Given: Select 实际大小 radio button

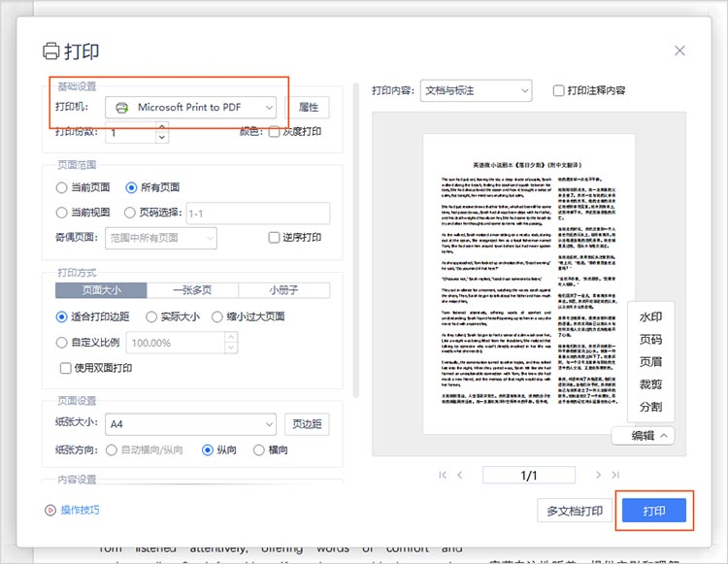Looking at the screenshot, I should tap(150, 316).
